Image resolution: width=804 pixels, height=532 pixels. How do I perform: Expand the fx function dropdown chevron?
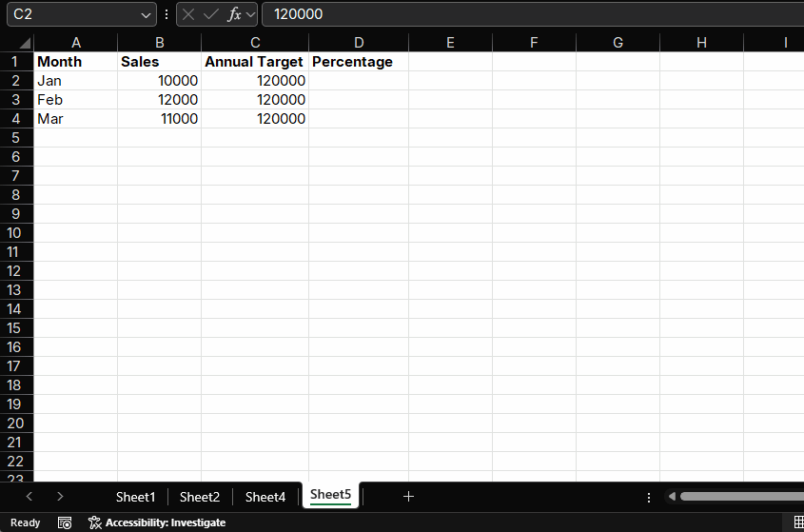[x=250, y=14]
